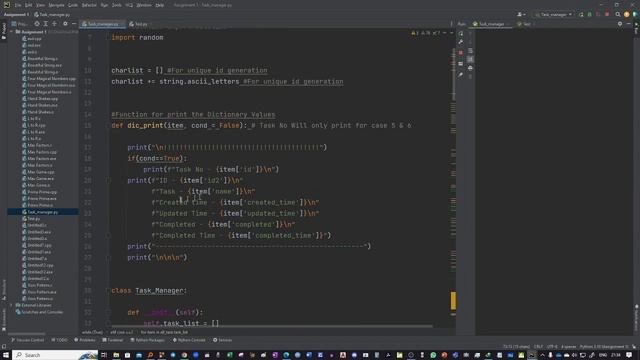The width and height of the screenshot is (640, 360).
Task: Toggle fold marker at line 20
Action: pyautogui.click(x=109, y=180)
